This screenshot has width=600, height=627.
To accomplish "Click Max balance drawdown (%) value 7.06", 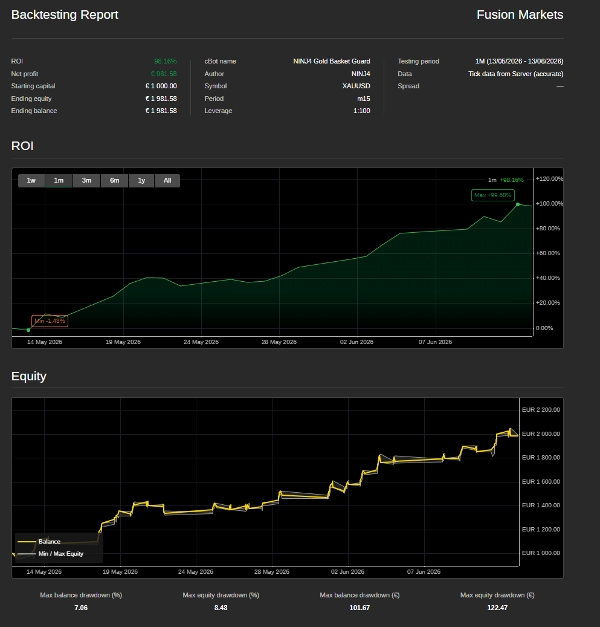I will click(x=81, y=607).
